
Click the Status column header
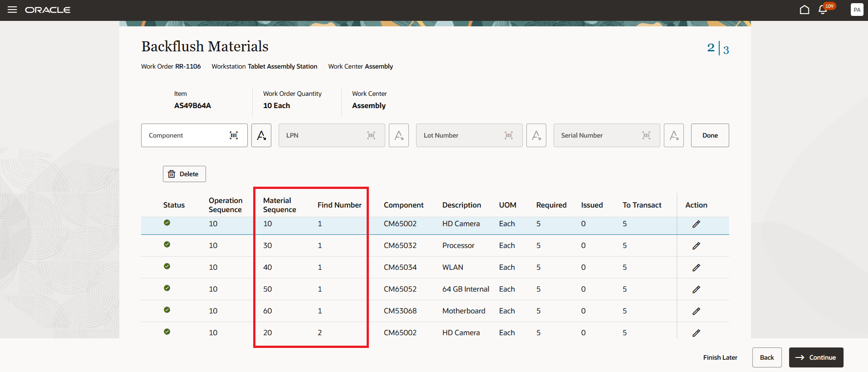click(x=174, y=205)
